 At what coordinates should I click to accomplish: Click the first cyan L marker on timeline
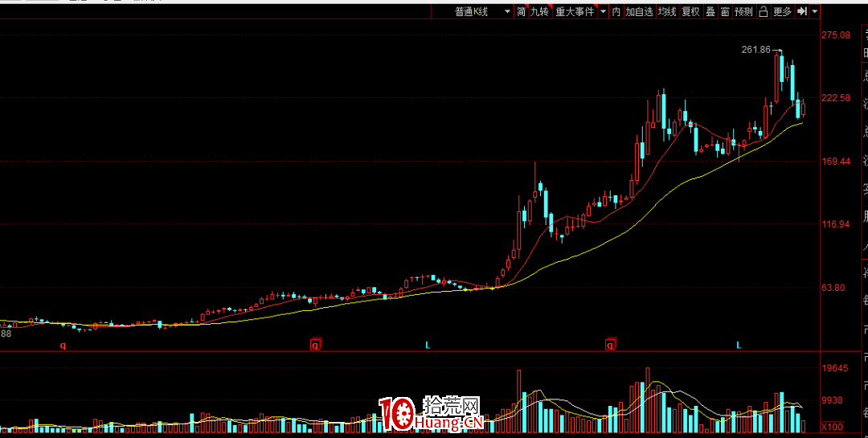(x=428, y=345)
